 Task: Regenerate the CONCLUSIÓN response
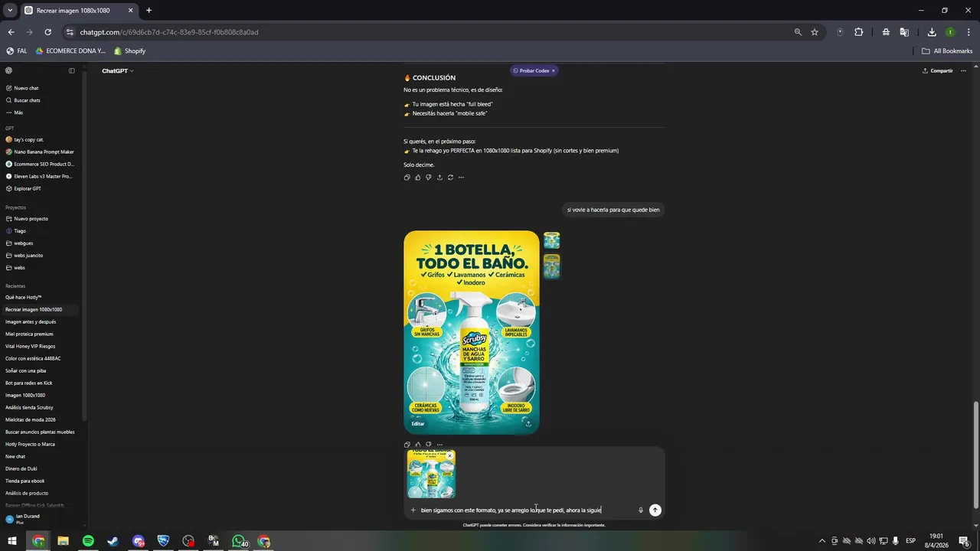[x=450, y=178]
